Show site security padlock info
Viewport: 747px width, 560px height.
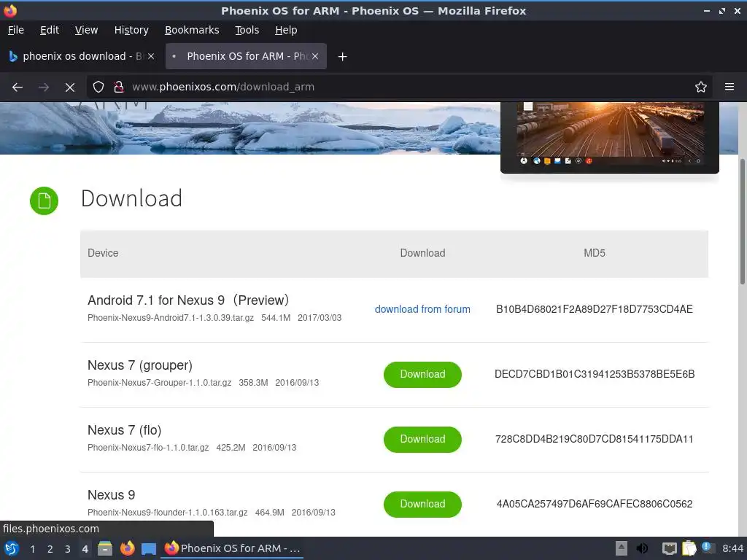(x=119, y=87)
